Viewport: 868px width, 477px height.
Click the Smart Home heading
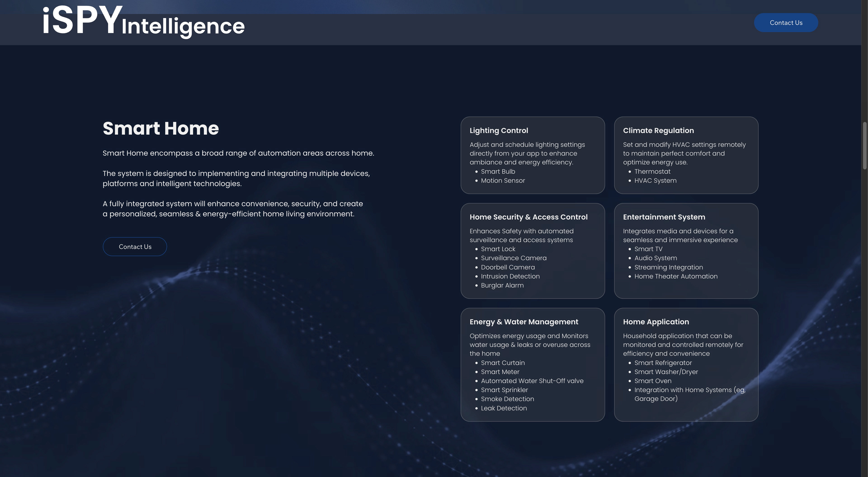[x=161, y=128]
